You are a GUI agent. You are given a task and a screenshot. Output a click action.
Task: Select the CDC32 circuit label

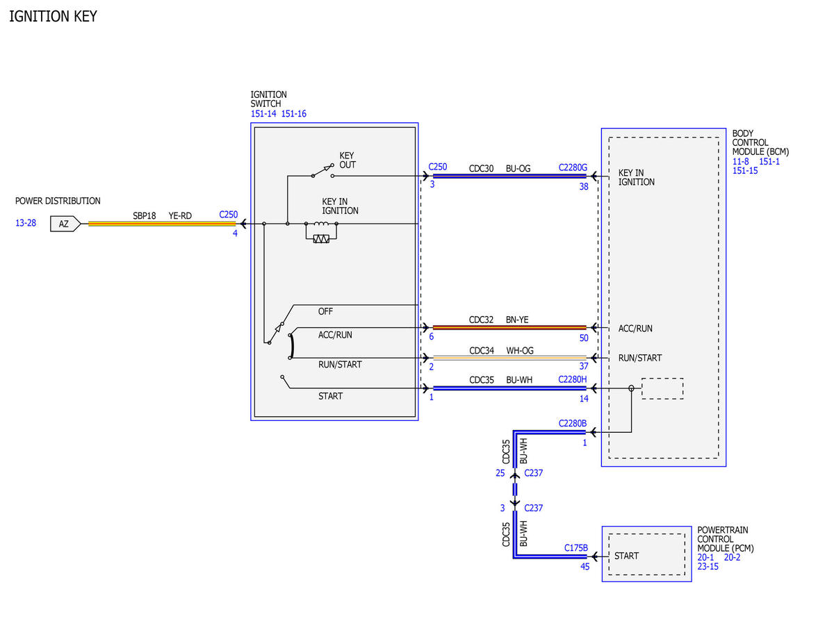point(481,320)
